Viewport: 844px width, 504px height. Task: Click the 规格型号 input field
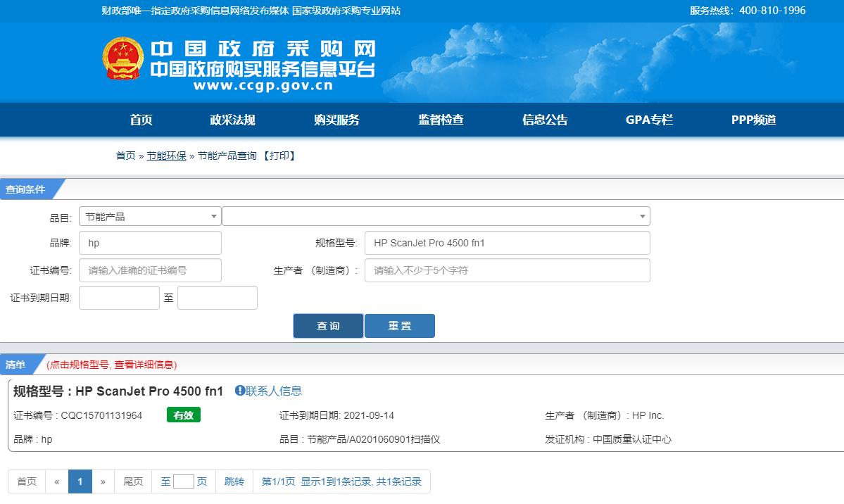coord(507,243)
